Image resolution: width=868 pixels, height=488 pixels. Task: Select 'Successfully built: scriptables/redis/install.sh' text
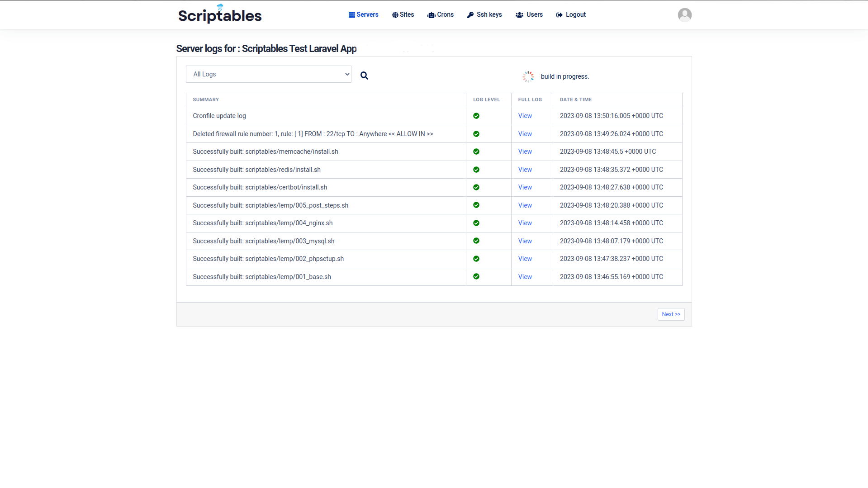[x=256, y=170]
